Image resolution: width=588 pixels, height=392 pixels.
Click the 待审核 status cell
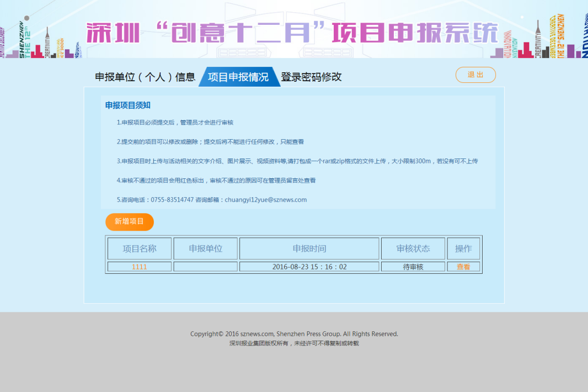click(x=413, y=267)
